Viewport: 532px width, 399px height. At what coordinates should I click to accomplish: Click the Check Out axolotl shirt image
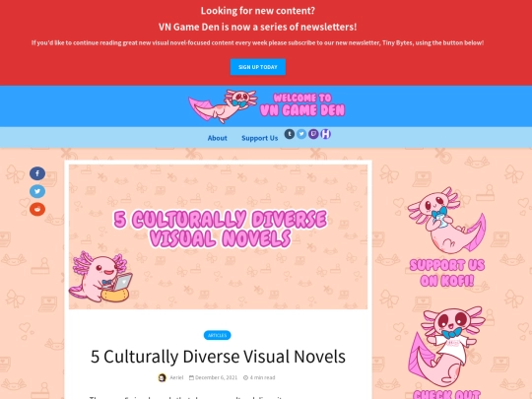(447, 353)
